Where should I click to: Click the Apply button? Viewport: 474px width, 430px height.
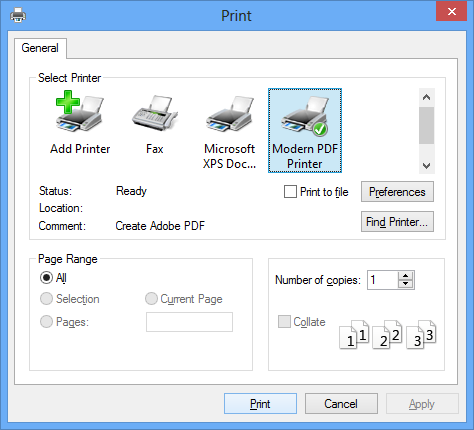point(422,404)
